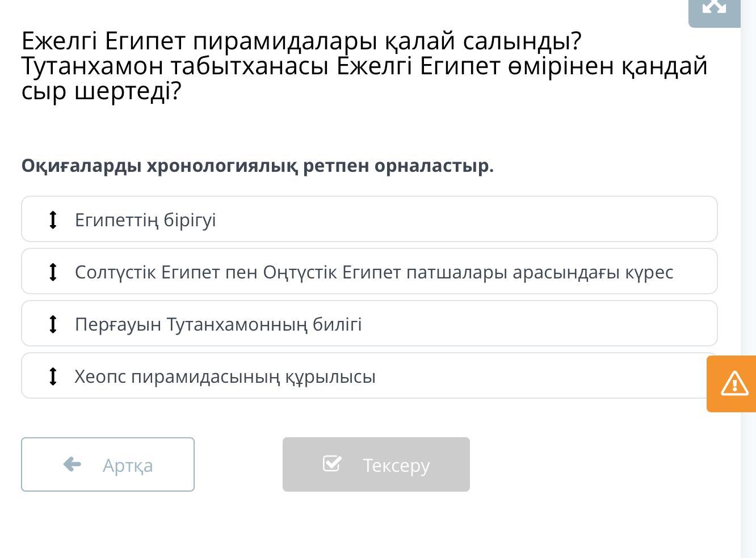
Task: Click the fullscreen expand icon at top
Action: point(714,7)
